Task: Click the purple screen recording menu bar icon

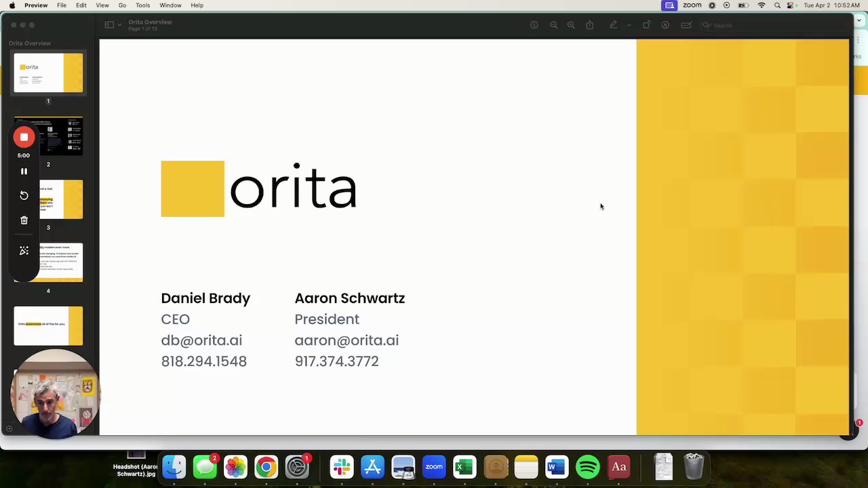Action: [x=669, y=5]
